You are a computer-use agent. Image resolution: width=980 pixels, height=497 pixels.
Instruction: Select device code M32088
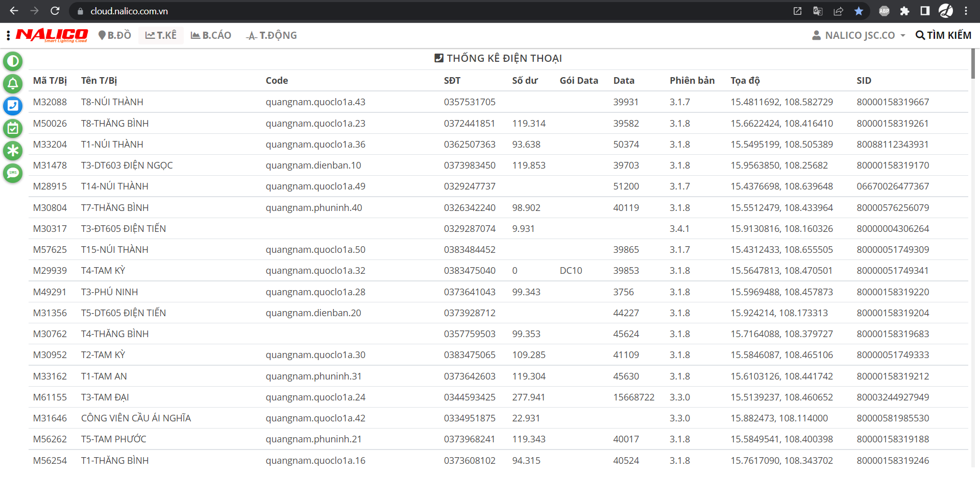(50, 102)
